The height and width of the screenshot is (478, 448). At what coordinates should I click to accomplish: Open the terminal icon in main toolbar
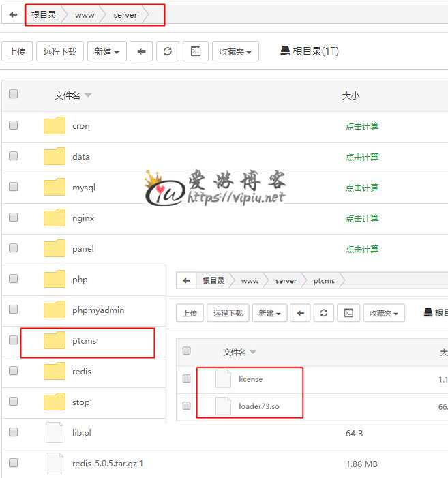195,51
